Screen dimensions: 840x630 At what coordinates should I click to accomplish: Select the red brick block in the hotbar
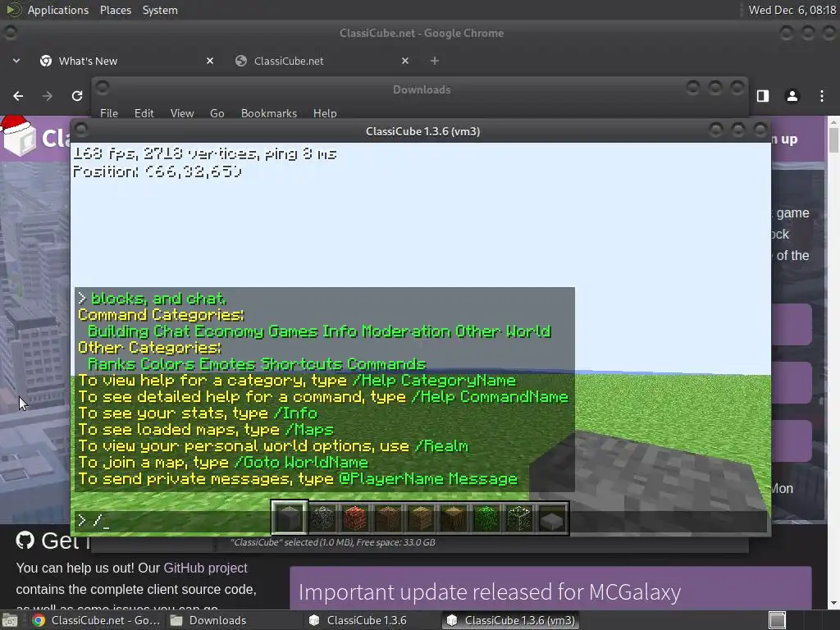tap(355, 518)
